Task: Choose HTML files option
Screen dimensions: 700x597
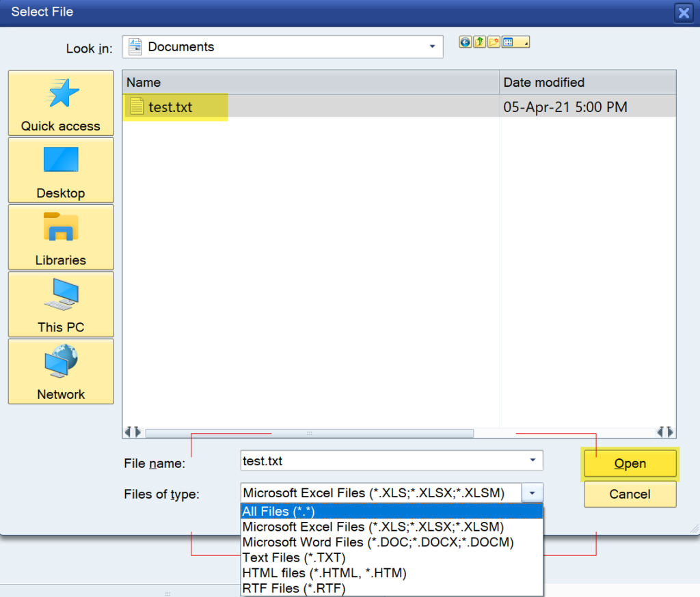Action: [392, 573]
